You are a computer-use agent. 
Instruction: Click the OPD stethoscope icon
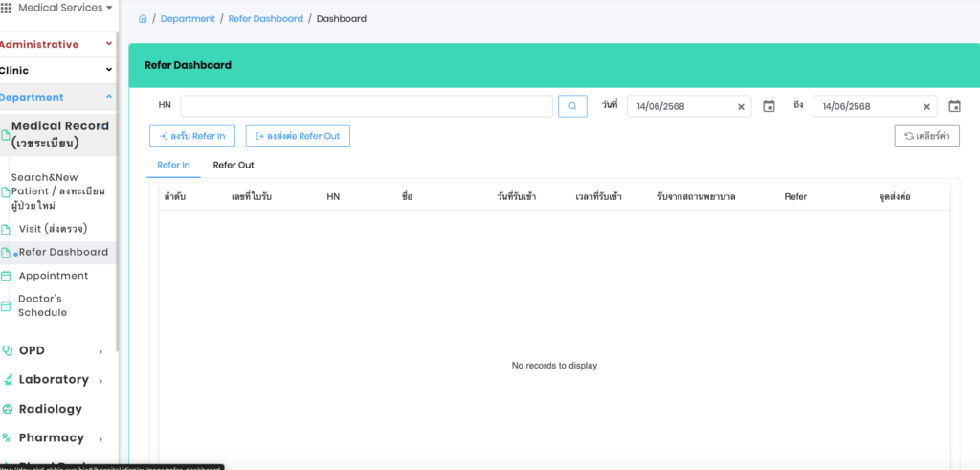pyautogui.click(x=8, y=350)
